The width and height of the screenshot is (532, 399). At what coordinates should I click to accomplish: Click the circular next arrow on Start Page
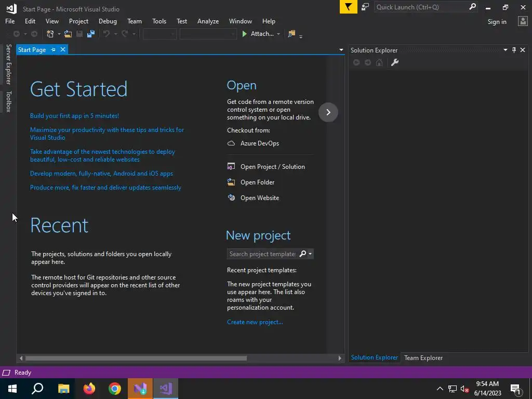(328, 112)
